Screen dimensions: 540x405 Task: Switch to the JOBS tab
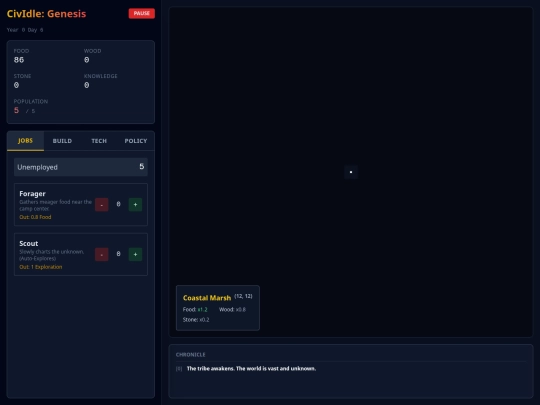(x=25, y=141)
